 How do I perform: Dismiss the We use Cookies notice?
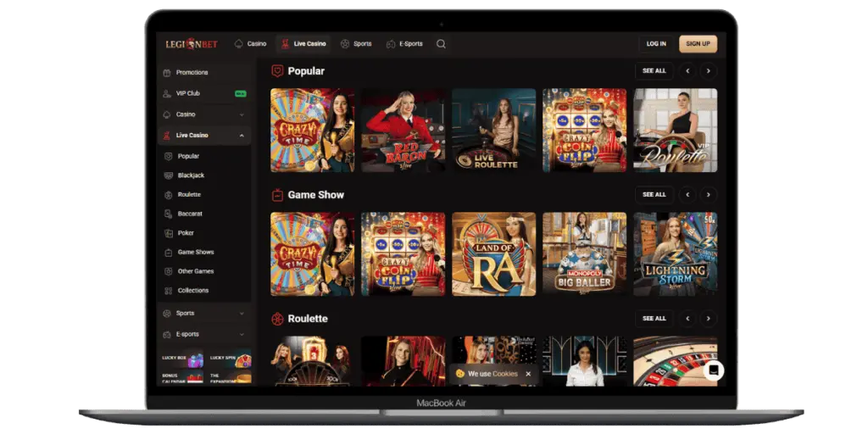(528, 374)
